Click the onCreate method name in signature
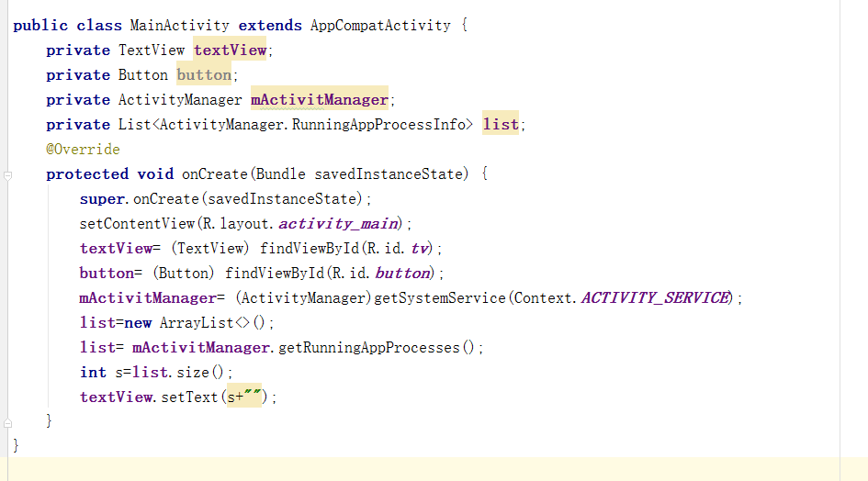 tap(215, 174)
